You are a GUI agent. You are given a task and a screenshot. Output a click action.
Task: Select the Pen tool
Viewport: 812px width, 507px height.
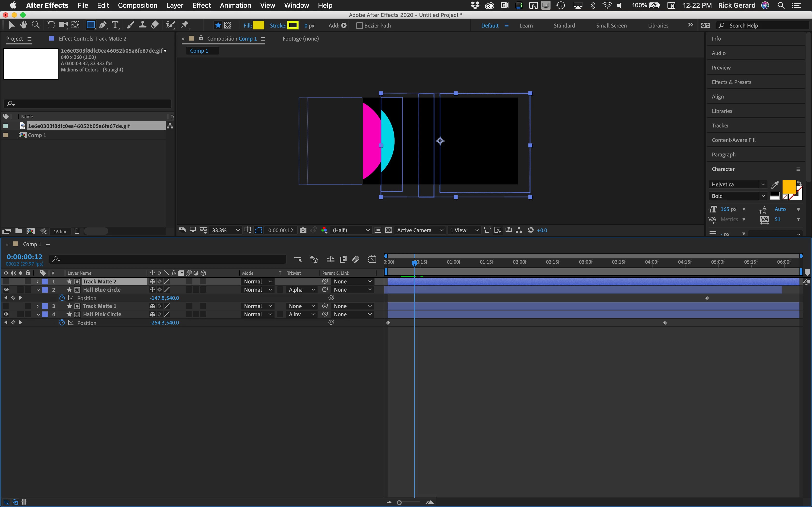click(103, 25)
